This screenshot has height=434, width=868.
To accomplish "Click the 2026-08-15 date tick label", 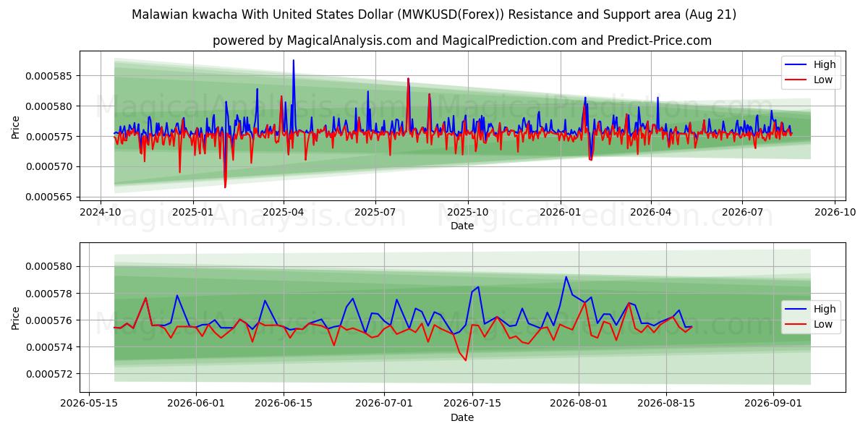I will [x=667, y=404].
